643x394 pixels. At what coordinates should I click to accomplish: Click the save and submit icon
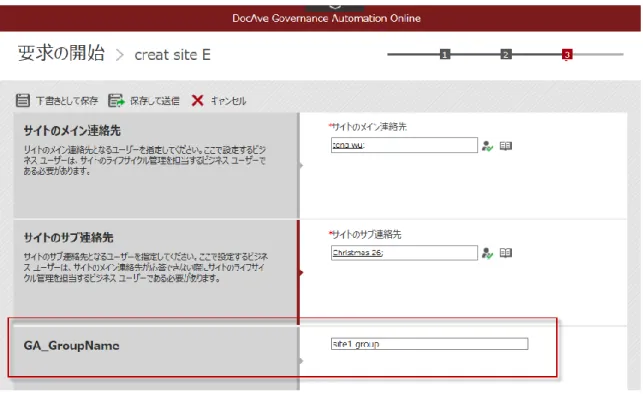tap(116, 100)
